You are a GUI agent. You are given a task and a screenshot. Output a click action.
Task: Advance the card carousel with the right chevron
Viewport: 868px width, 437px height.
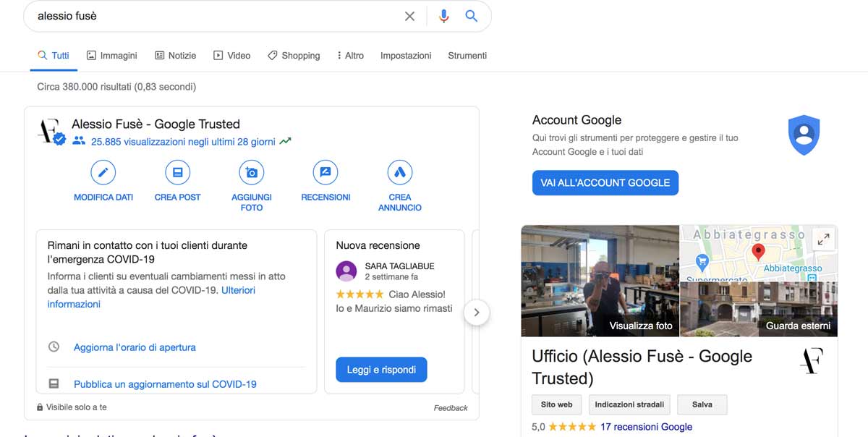(477, 312)
